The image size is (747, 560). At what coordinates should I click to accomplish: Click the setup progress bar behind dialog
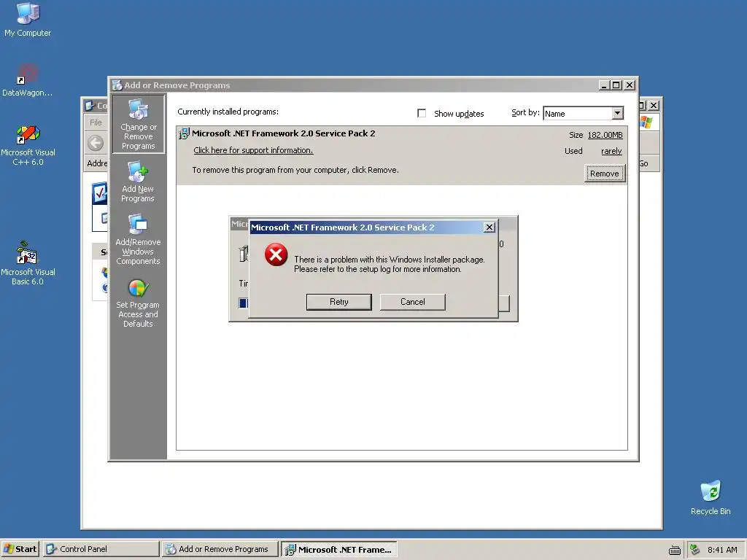244,303
